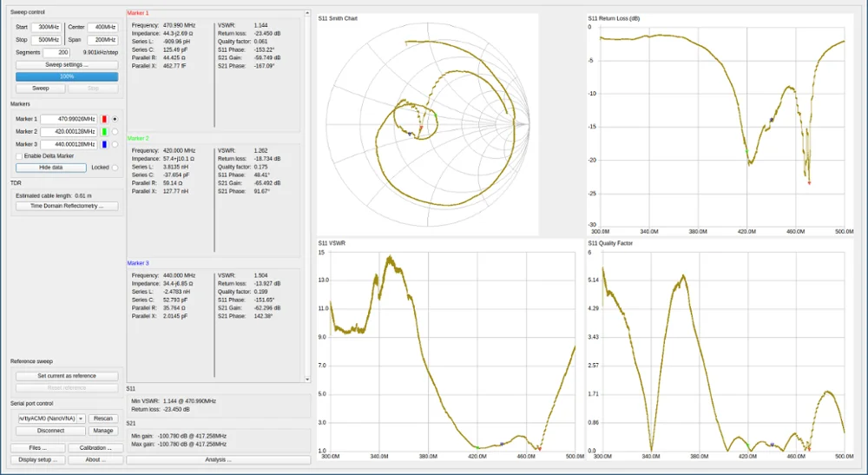The width and height of the screenshot is (868, 475).
Task: Click green marker on VSWR chart
Action: (477, 446)
